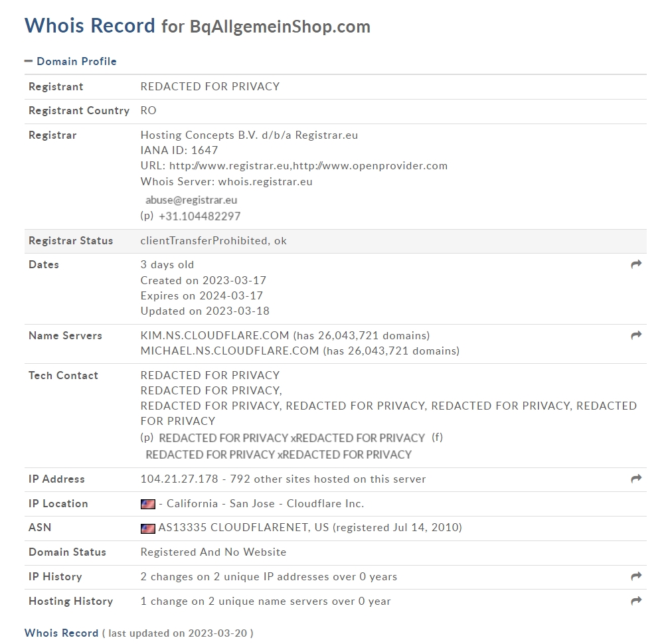Click the Whois Record heading at the bottom

[61, 633]
